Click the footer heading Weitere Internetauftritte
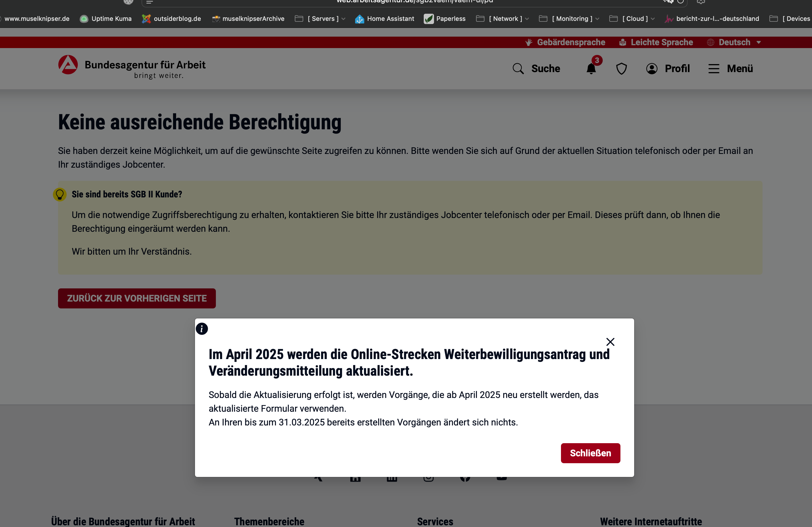 click(651, 522)
